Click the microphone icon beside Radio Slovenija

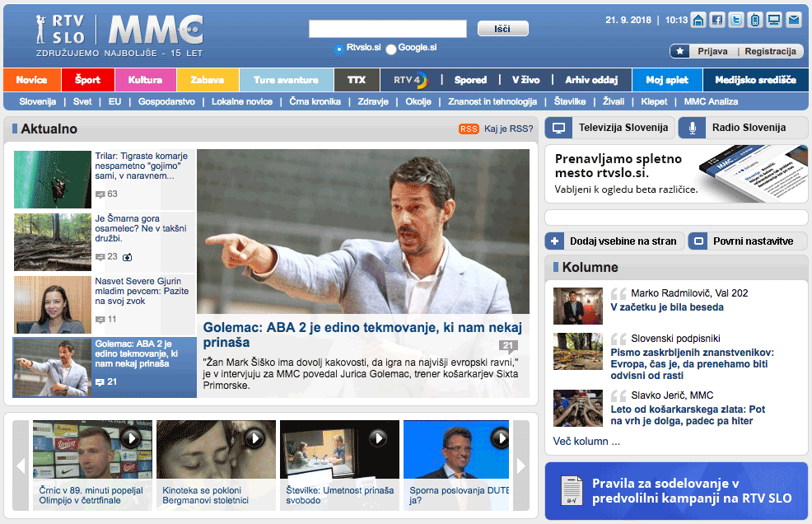pos(692,128)
